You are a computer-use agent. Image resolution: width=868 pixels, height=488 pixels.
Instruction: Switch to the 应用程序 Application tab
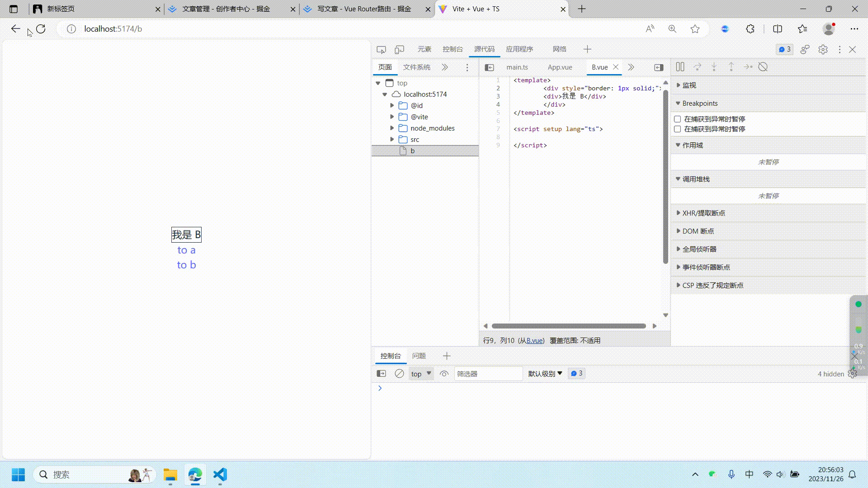point(519,49)
